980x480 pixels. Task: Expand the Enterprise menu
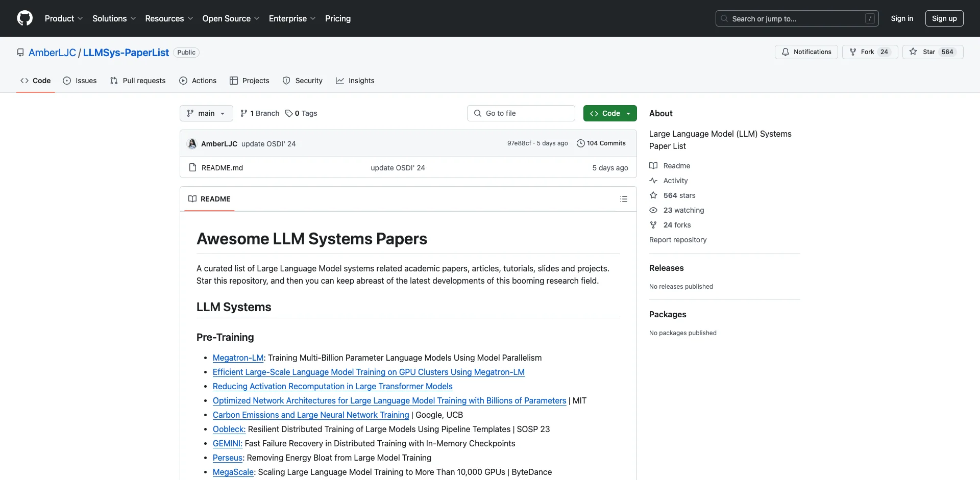[x=292, y=18]
